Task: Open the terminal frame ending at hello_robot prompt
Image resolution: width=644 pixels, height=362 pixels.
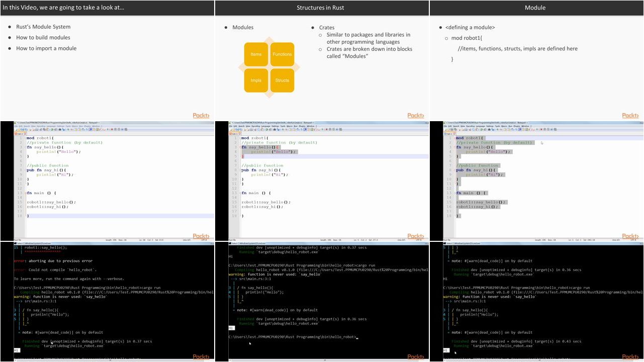Action: [322, 302]
